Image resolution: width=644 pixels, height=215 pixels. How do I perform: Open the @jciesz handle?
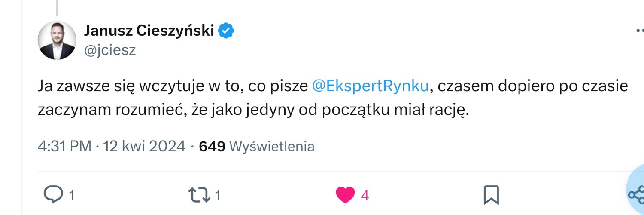(110, 50)
